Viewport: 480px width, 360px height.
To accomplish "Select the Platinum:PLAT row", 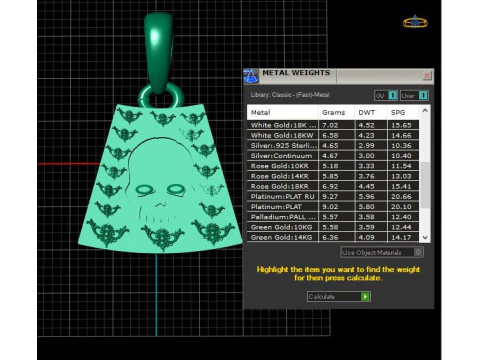I will 333,207.
